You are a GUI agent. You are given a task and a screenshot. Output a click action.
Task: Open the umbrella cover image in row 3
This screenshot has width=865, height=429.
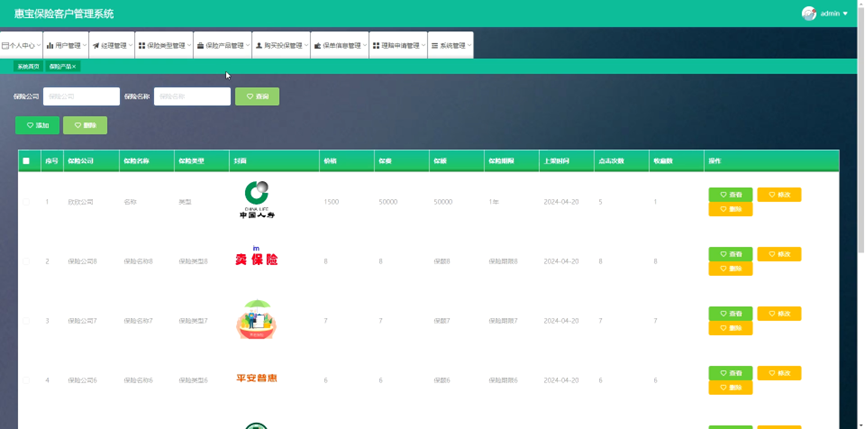click(256, 319)
